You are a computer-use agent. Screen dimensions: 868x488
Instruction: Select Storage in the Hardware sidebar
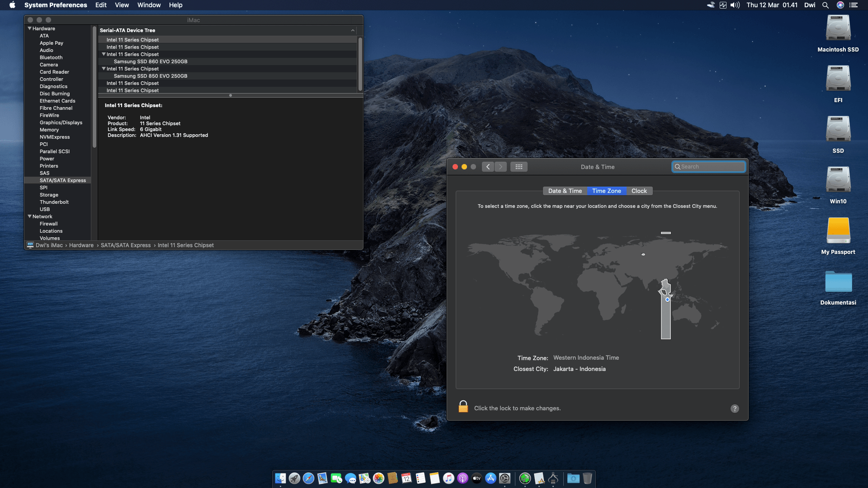coord(49,195)
